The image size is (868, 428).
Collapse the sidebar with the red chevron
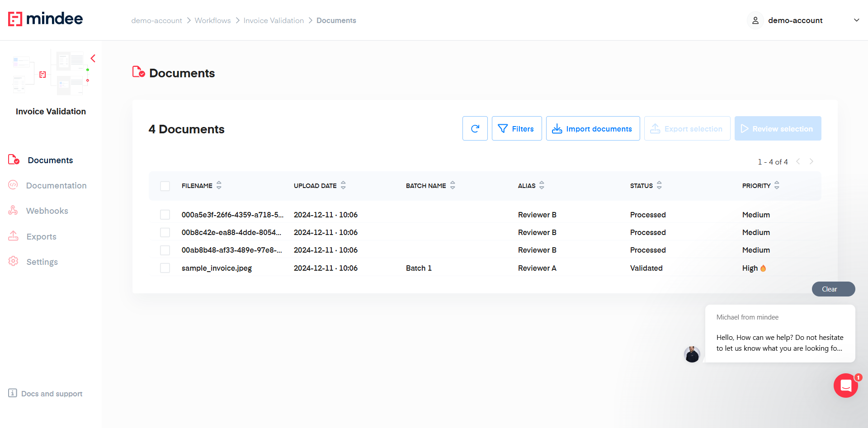click(x=93, y=58)
